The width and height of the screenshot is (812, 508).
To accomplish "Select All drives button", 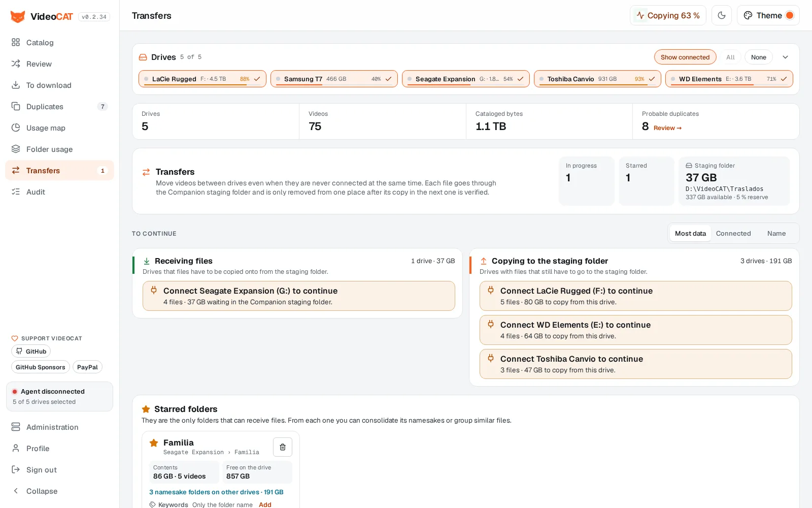I will (730, 57).
